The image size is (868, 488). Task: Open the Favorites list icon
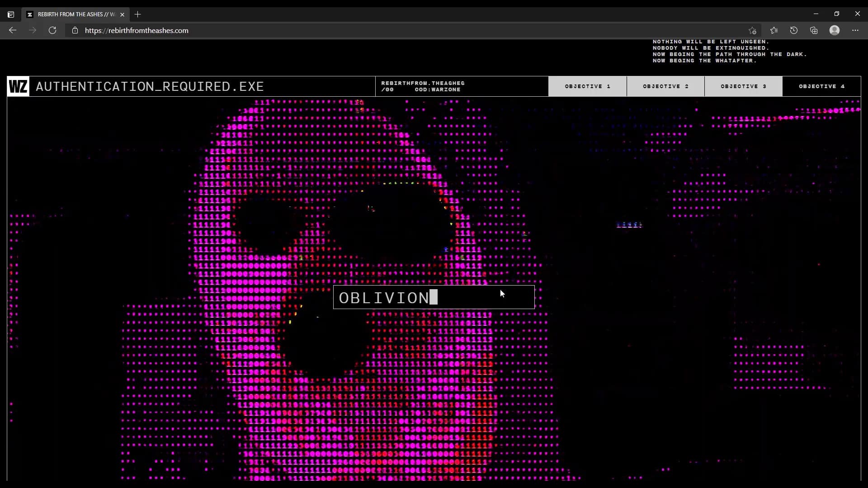774,30
